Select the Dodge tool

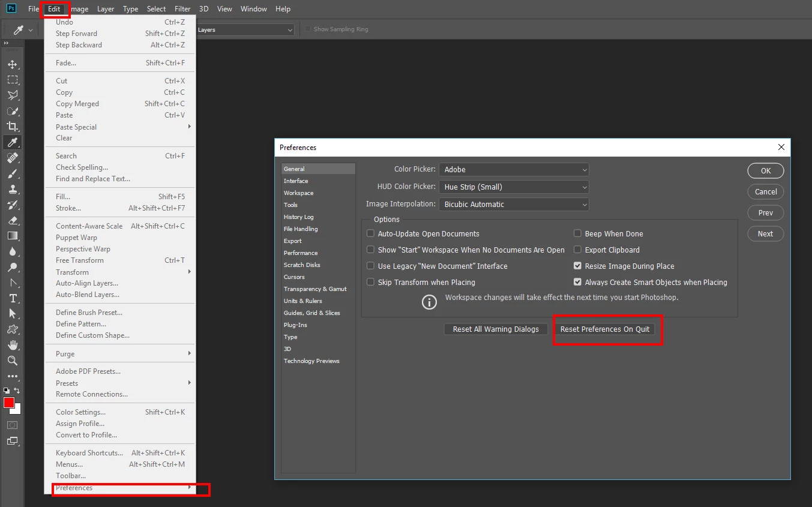coord(12,267)
